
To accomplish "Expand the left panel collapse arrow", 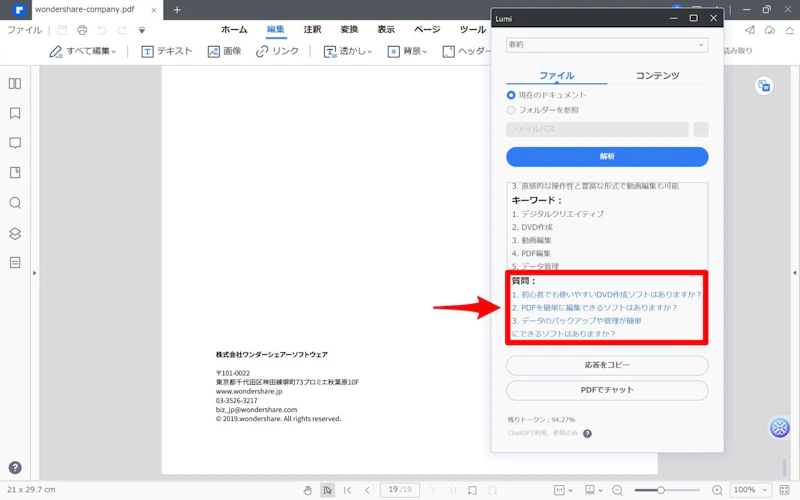I will pyautogui.click(x=35, y=273).
